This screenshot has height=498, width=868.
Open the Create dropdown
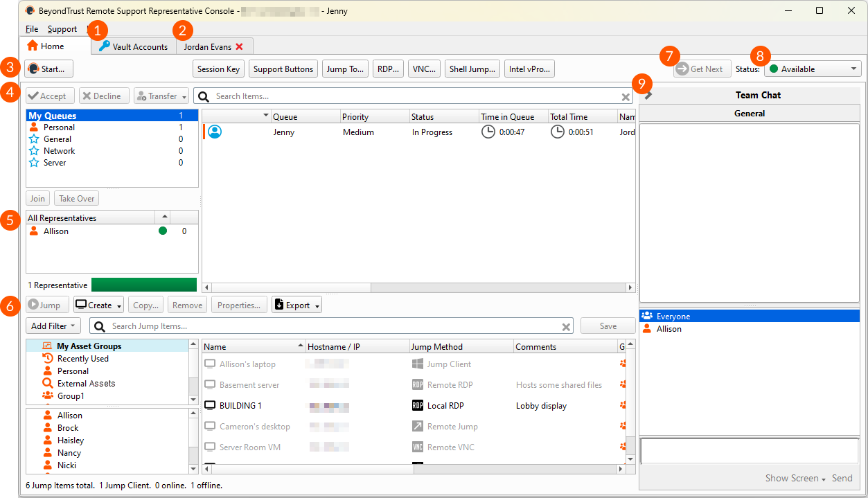[98, 305]
